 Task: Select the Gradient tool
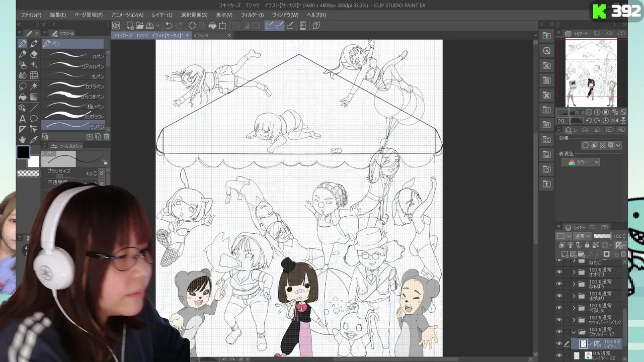pyautogui.click(x=34, y=97)
